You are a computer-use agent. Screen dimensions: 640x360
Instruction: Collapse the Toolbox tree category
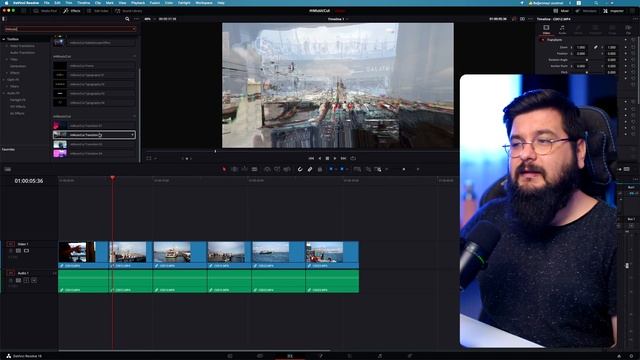[x=4, y=39]
